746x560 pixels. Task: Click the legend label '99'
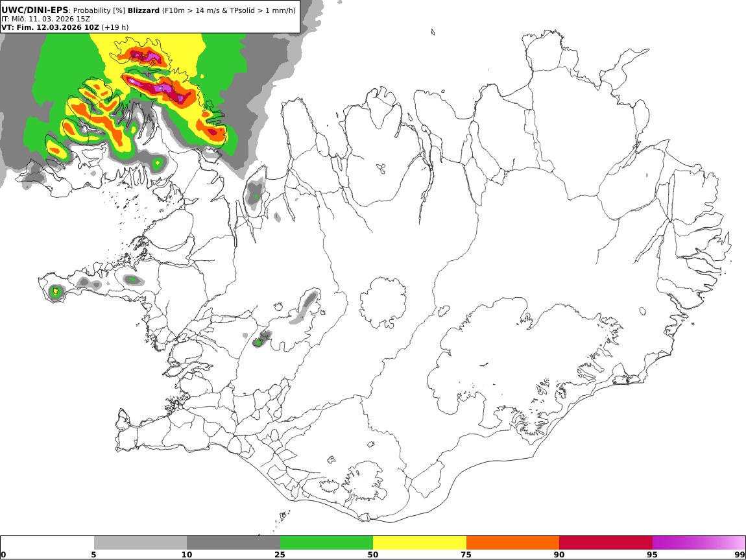(740, 555)
